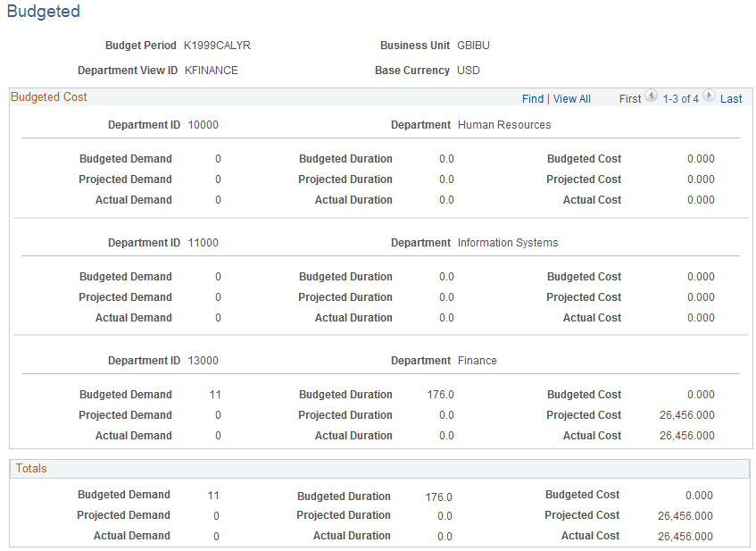Click the Totals section header
756x551 pixels.
[x=32, y=468]
